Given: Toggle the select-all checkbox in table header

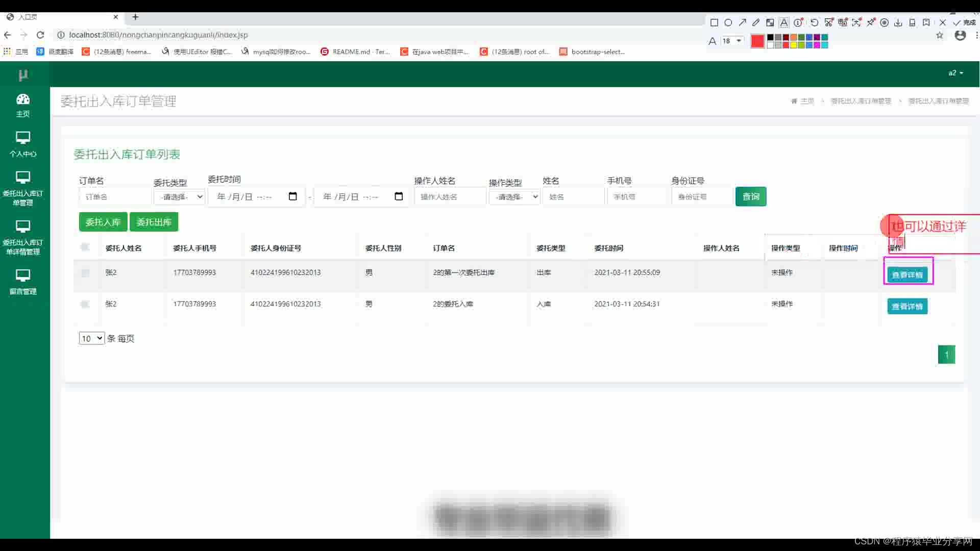Looking at the screenshot, I should click(x=85, y=247).
